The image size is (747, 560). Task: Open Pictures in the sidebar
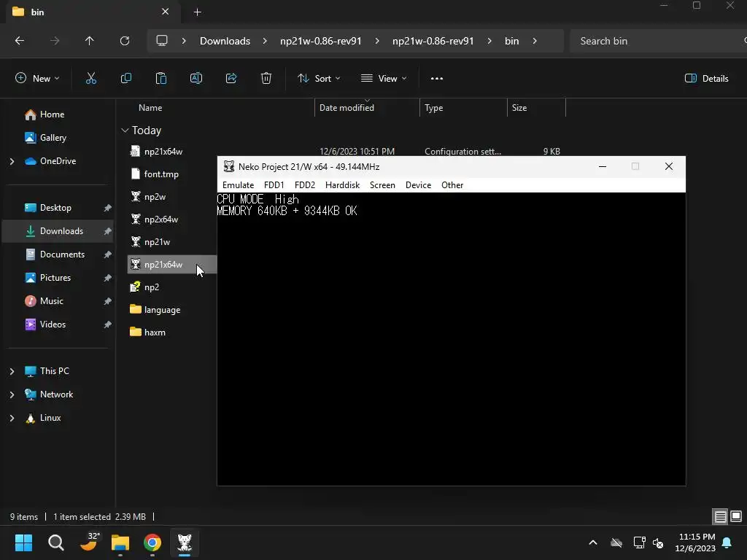coord(55,278)
